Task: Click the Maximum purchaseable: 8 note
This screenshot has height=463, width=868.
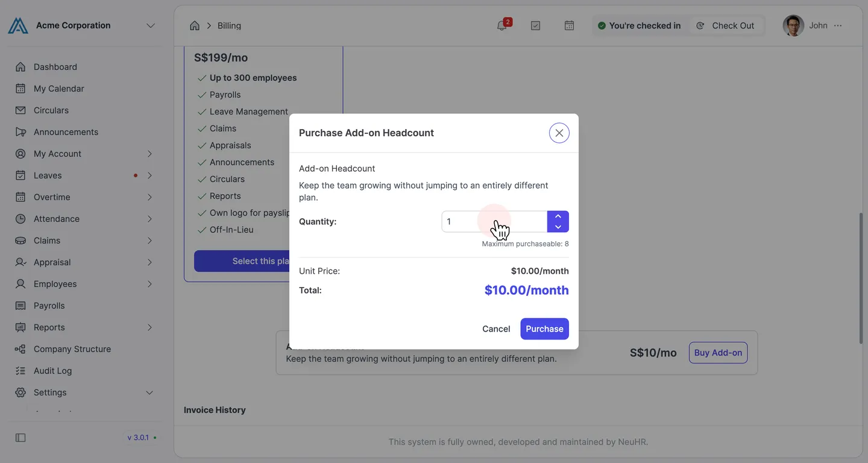Action: point(525,244)
